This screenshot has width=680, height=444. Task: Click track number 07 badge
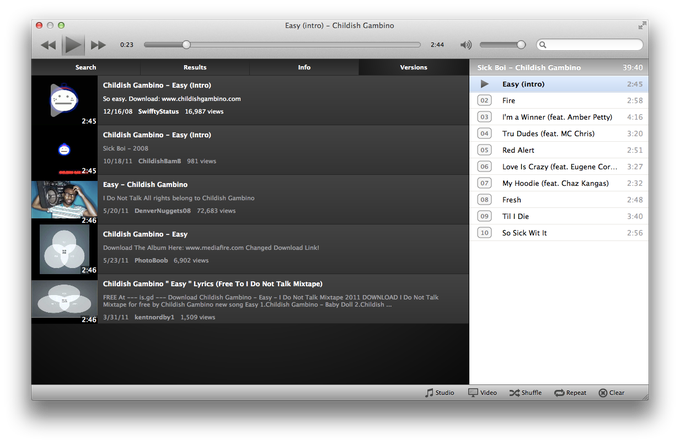tap(484, 183)
